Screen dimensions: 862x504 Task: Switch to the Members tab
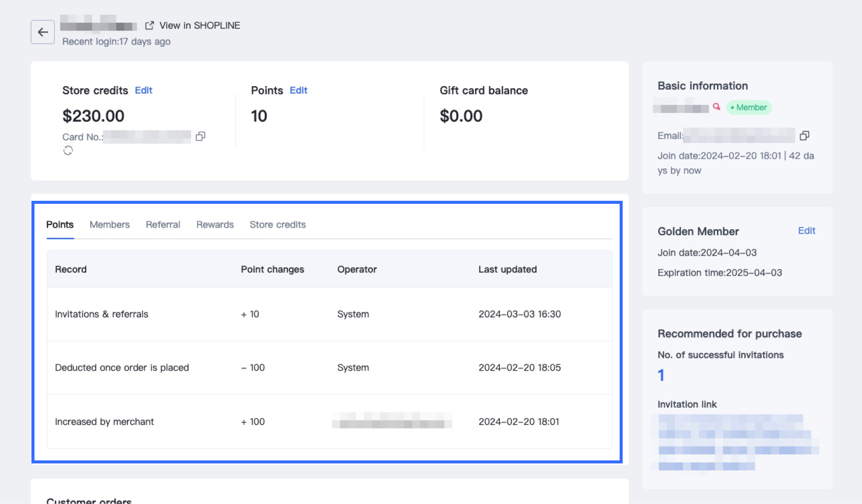click(110, 225)
